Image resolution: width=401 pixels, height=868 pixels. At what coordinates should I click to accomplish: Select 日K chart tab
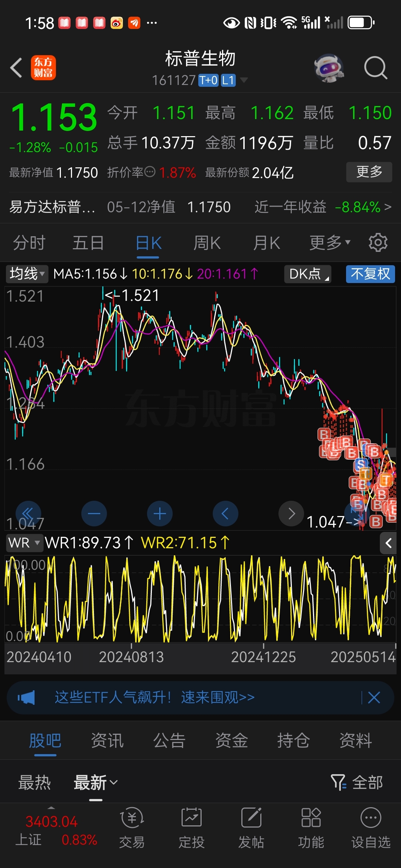click(149, 243)
